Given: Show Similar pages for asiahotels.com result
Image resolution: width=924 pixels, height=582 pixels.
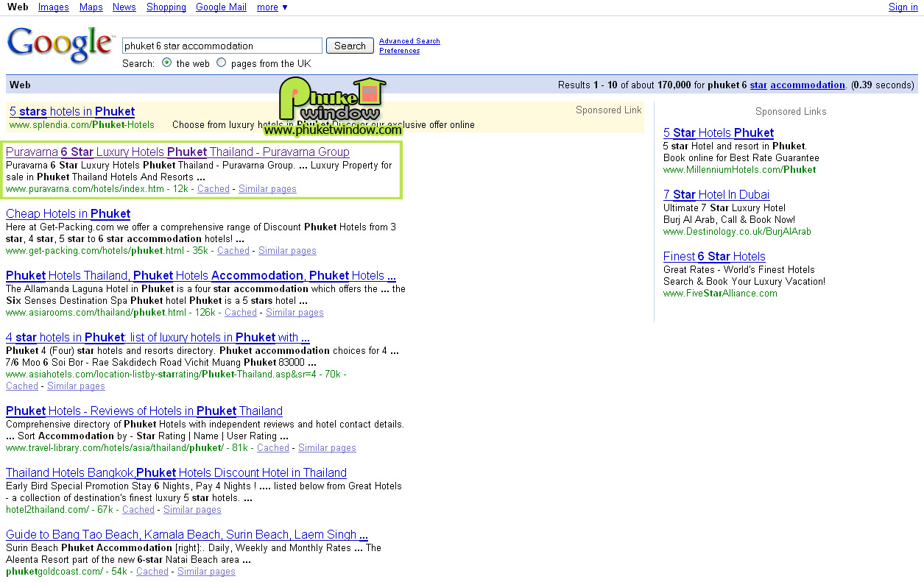Looking at the screenshot, I should 76,386.
